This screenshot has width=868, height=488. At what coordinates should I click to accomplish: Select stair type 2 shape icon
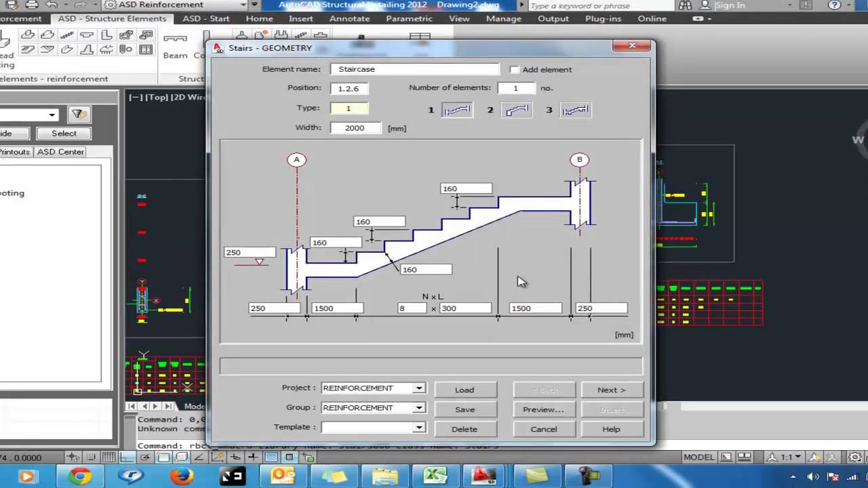point(516,109)
